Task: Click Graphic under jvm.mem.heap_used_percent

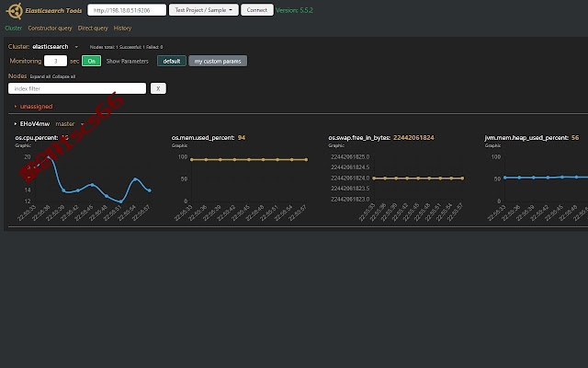Action: pyautogui.click(x=492, y=145)
